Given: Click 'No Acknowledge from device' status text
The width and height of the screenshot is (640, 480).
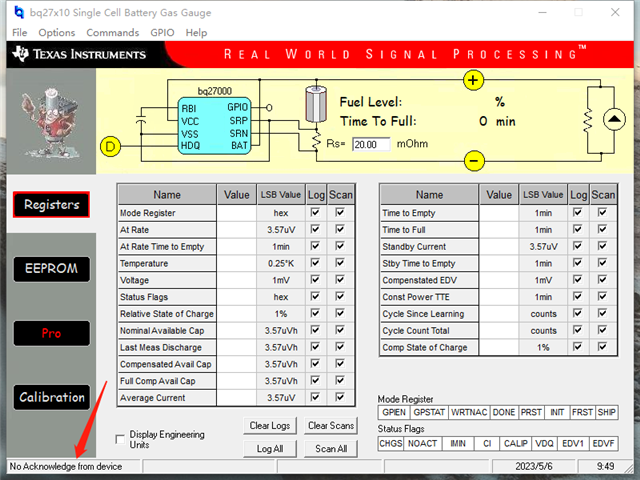Looking at the screenshot, I should 66,467.
